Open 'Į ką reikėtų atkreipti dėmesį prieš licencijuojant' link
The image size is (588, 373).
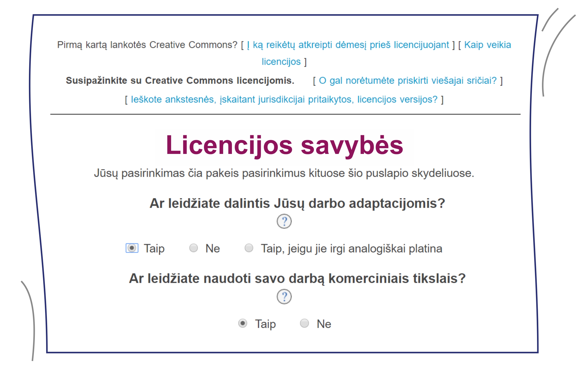[348, 45]
